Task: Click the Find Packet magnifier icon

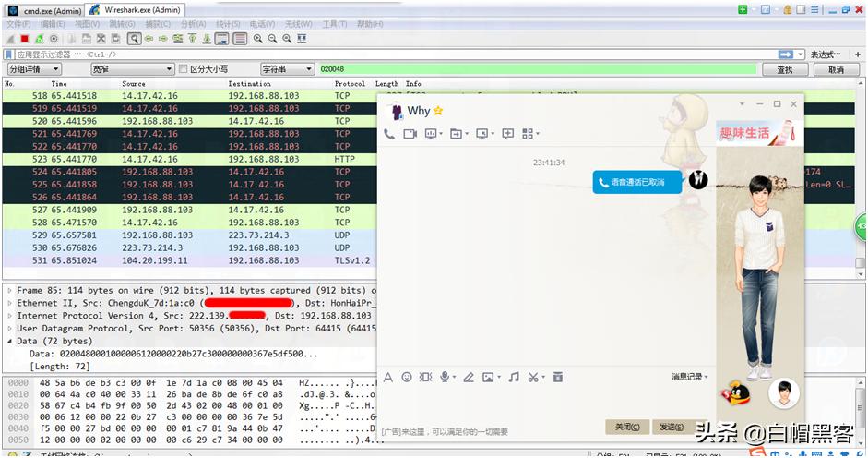Action: [x=134, y=39]
